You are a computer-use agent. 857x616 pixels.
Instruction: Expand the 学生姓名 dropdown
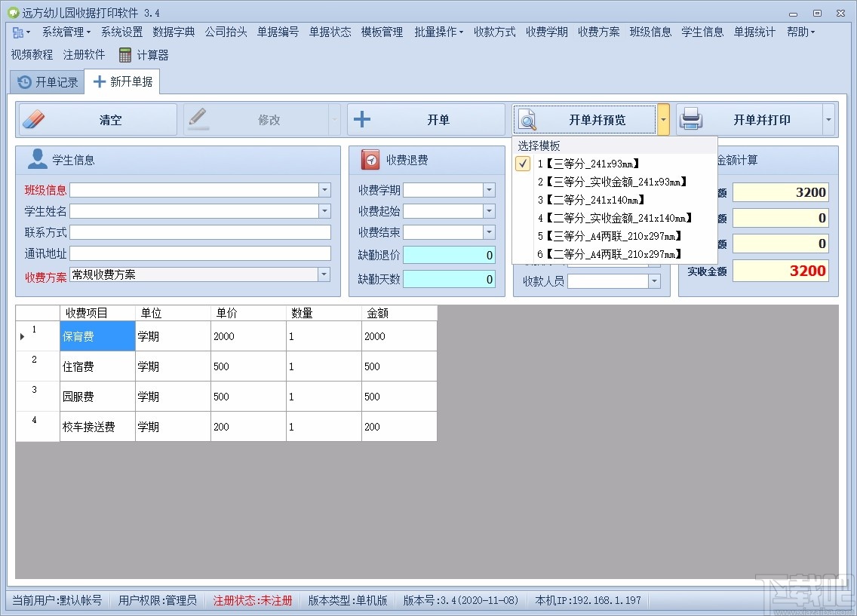324,211
